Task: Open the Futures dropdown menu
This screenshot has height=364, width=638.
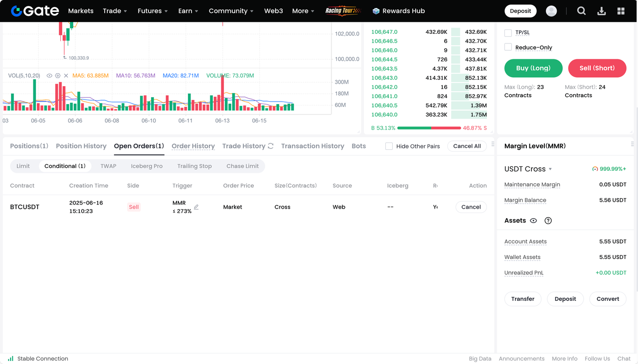Action: (x=152, y=11)
